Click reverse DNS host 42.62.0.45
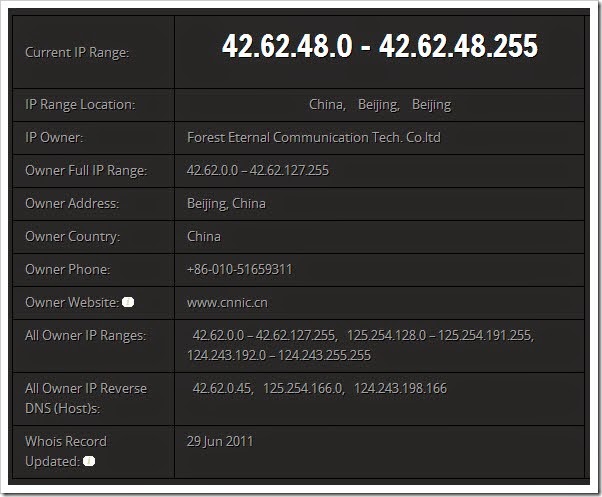 point(222,388)
